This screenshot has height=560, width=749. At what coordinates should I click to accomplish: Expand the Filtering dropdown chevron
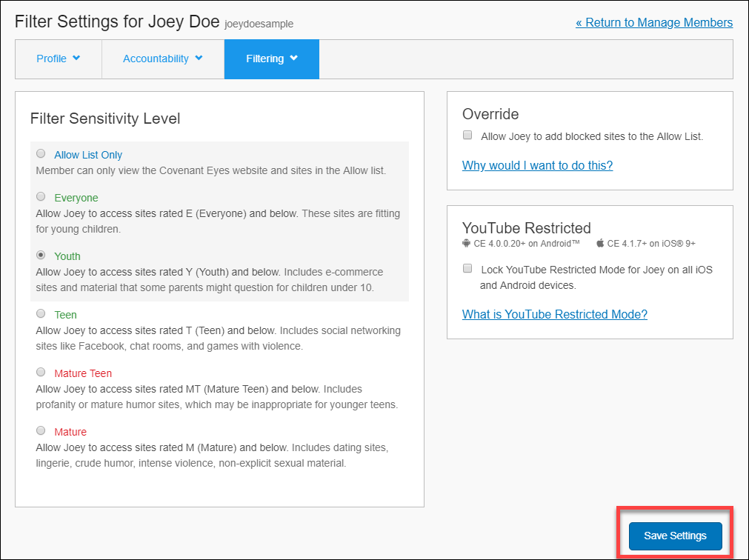click(x=294, y=59)
